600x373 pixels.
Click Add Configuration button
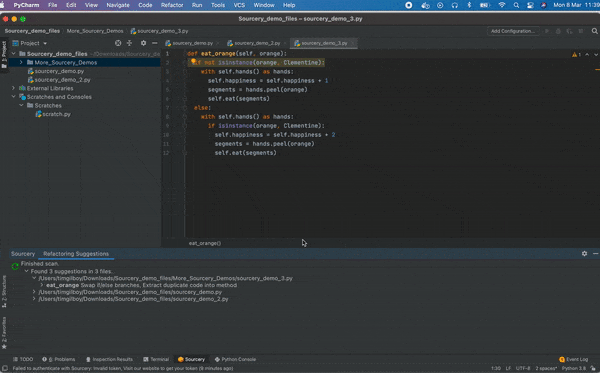(x=513, y=31)
